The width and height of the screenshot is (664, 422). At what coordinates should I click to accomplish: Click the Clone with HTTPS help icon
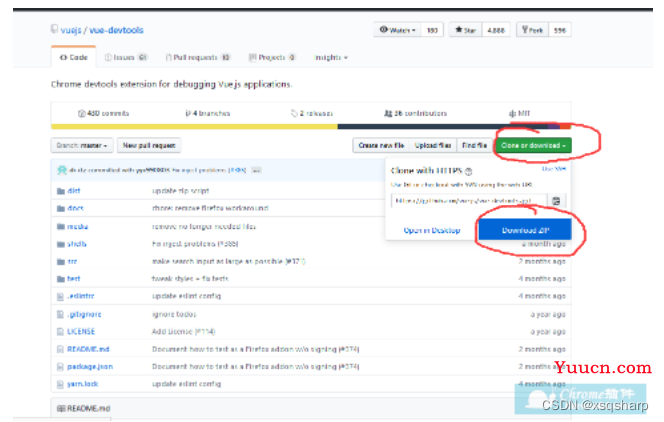click(x=468, y=171)
